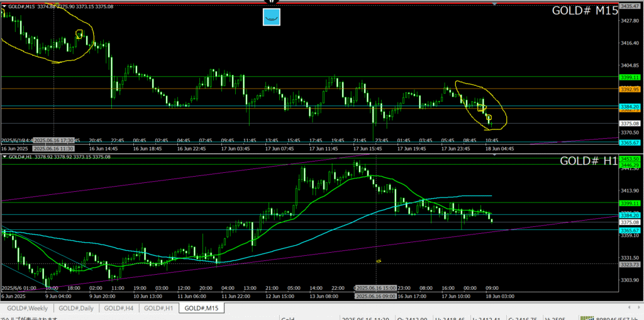The width and height of the screenshot is (644, 320).
Task: Click the grey 3323.73 price label in H1 chart
Action: click(x=631, y=265)
